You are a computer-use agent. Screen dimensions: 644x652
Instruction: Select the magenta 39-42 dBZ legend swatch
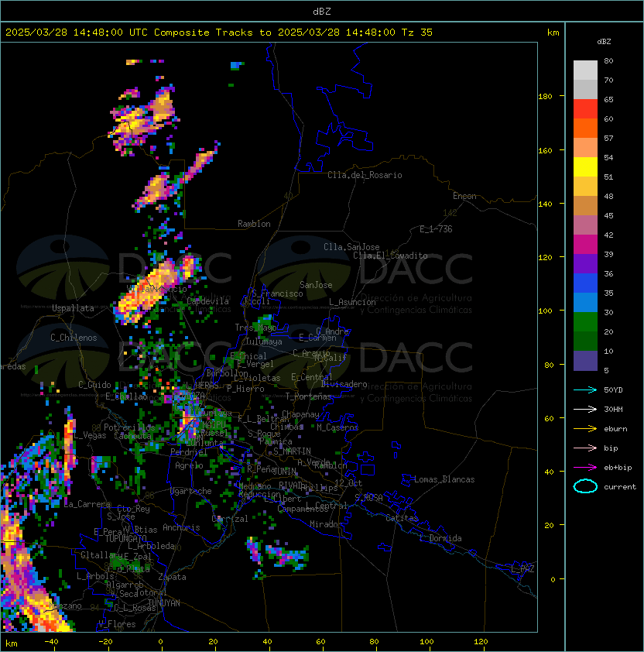pyautogui.click(x=585, y=245)
